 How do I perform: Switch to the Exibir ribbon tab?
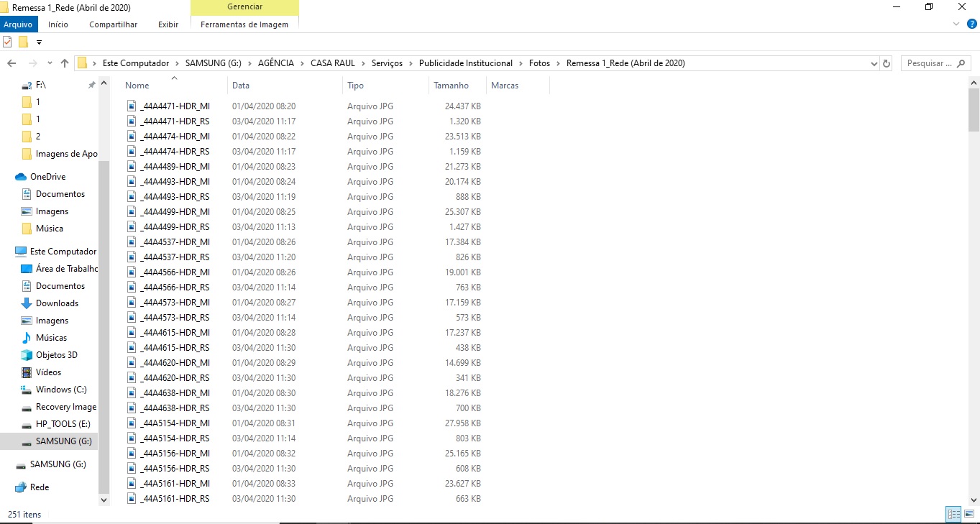coord(168,24)
